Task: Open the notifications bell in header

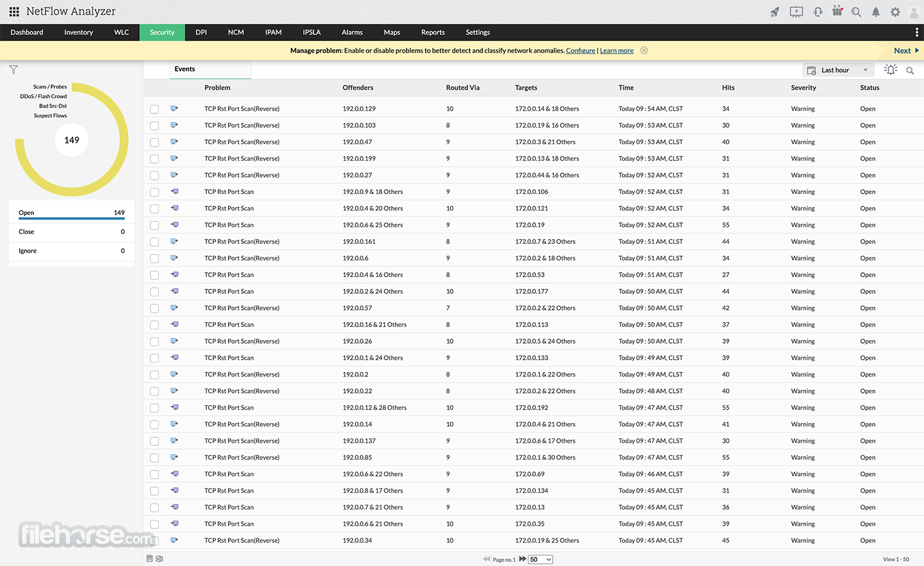Action: point(876,12)
